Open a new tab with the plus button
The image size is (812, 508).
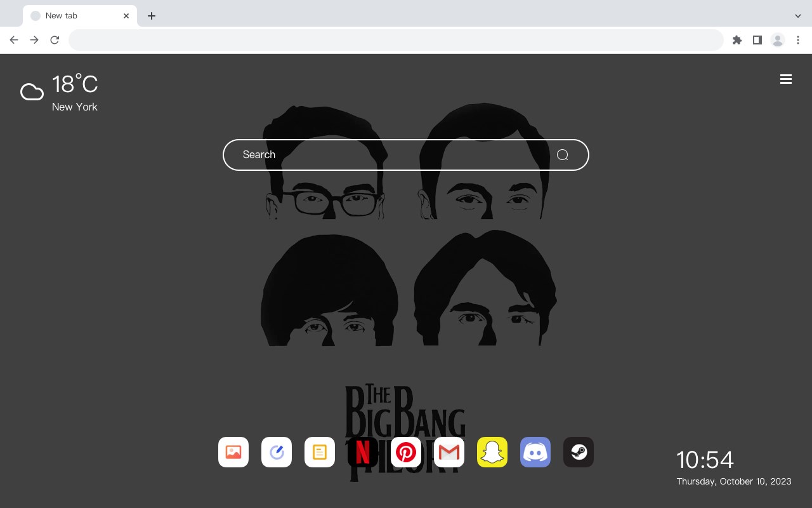[152, 16]
